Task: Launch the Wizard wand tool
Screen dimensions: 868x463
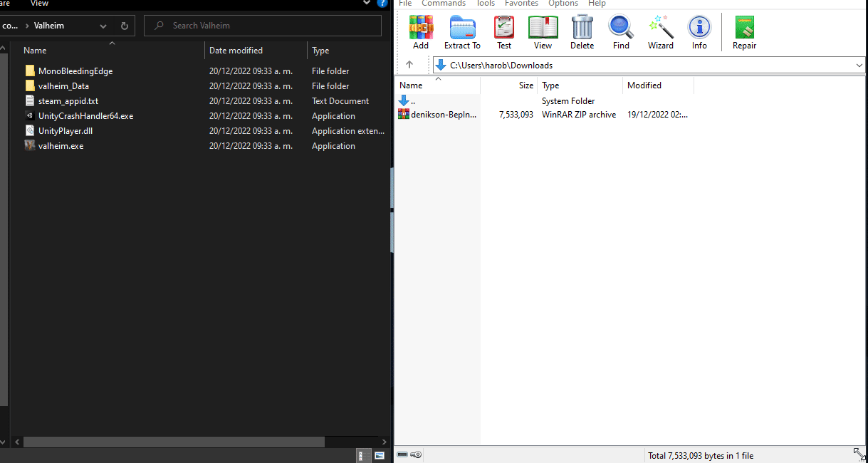Action: 661,28
